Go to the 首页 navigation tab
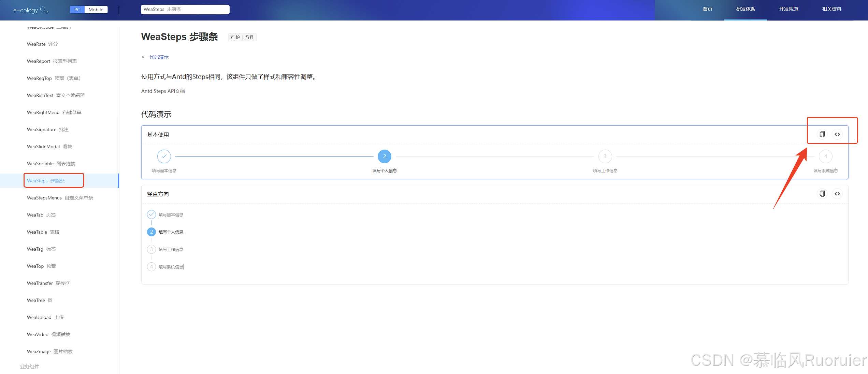The image size is (868, 374). pos(707,9)
